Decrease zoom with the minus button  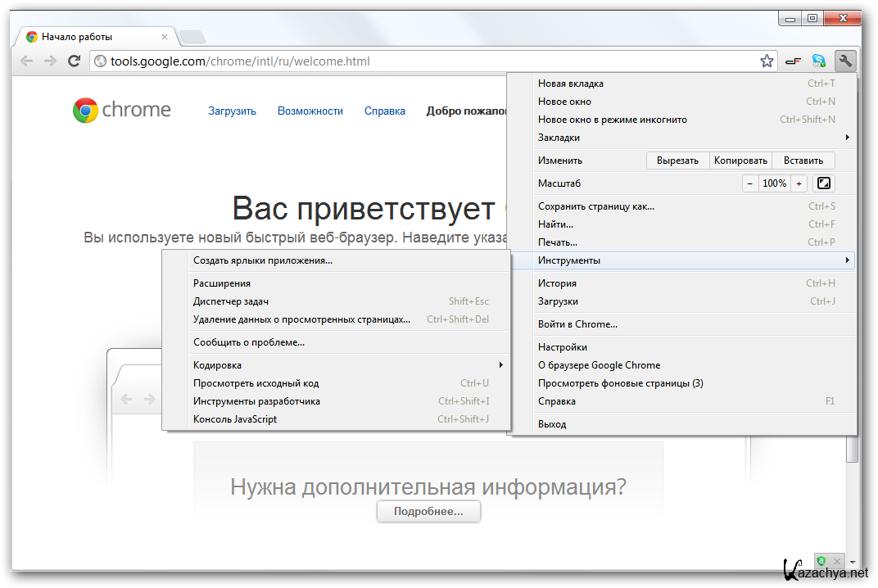750,183
